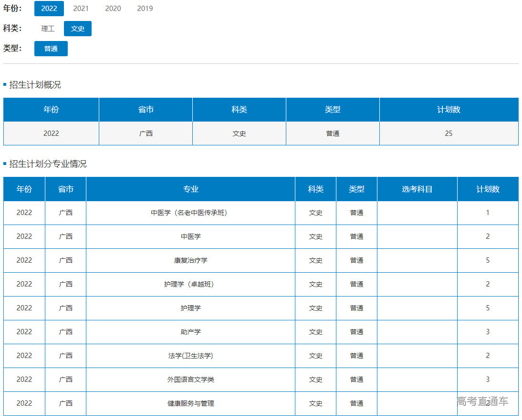
Task: Click the 招生计划分专业情况 section heading
Action: pyautogui.click(x=48, y=164)
